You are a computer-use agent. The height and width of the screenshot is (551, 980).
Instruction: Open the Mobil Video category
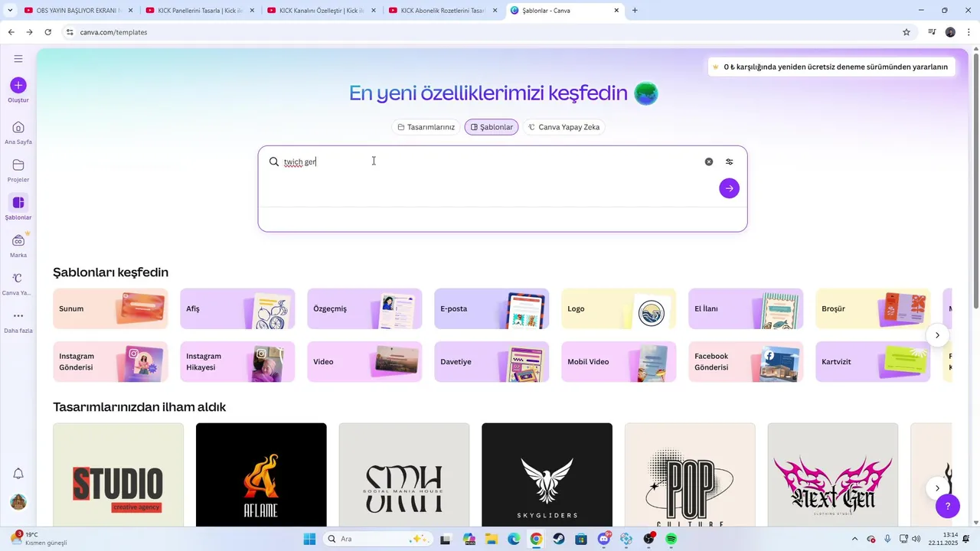619,361
